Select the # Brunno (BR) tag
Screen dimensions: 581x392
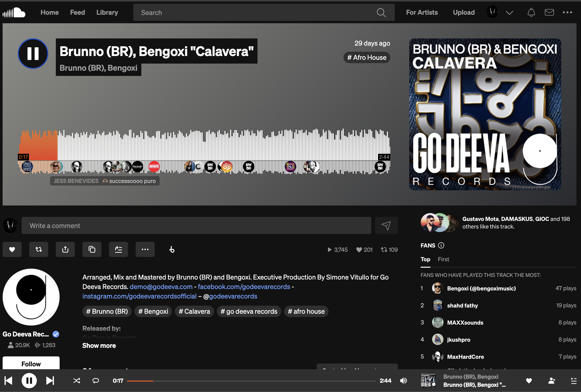pyautogui.click(x=107, y=311)
